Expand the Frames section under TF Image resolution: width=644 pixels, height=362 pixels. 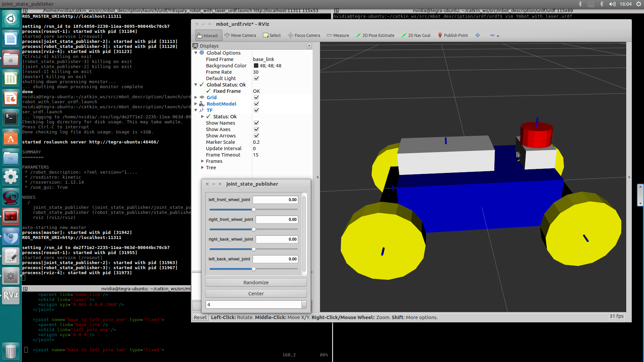[x=202, y=161]
